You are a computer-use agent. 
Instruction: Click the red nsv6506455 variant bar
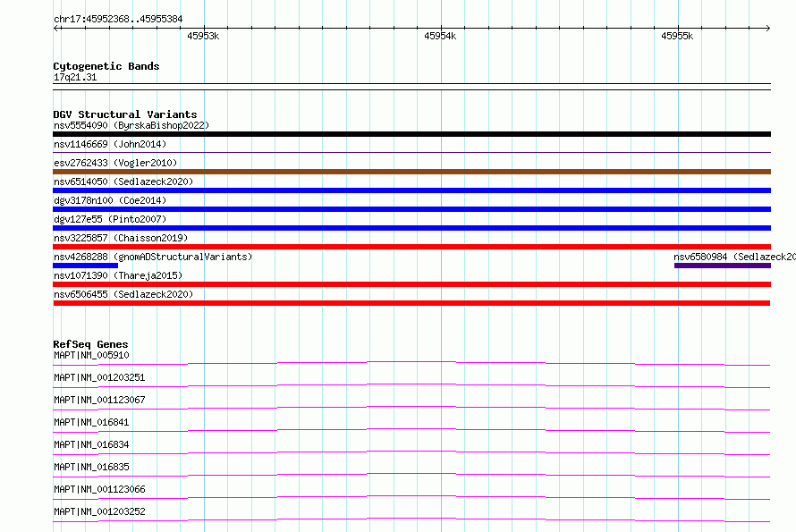coord(411,303)
